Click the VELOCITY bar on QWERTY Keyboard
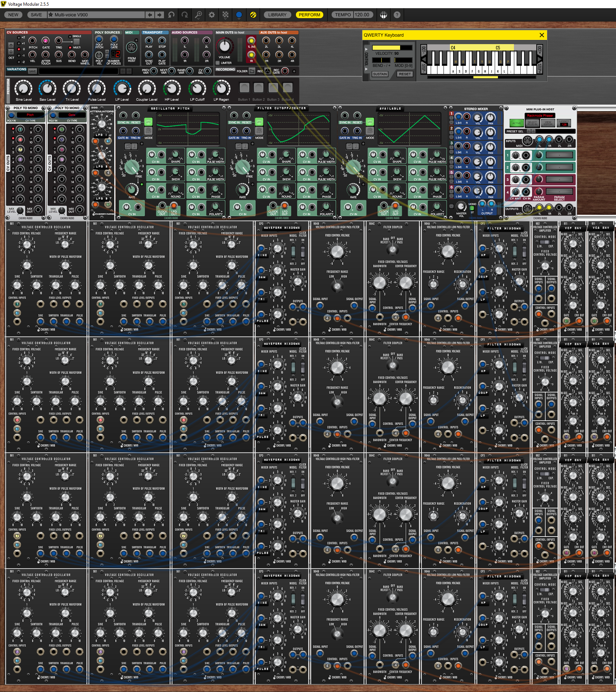Image resolution: width=616 pixels, height=692 pixels. pos(392,47)
